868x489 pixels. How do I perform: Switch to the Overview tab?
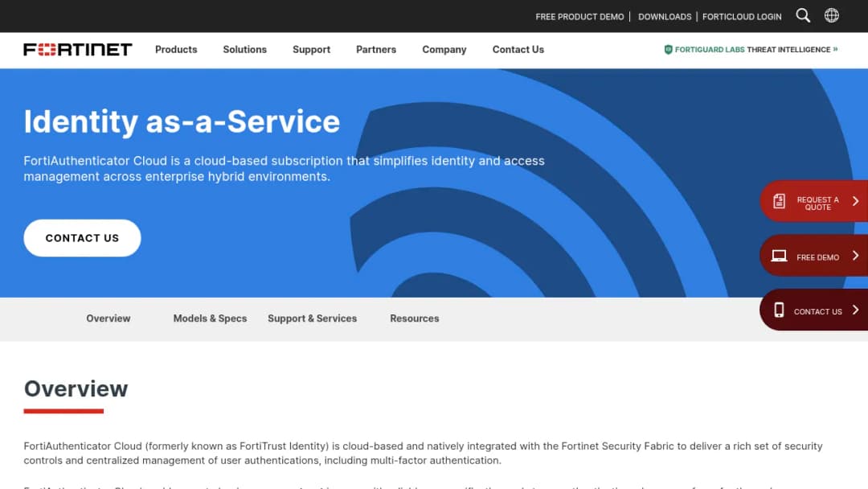coord(108,318)
